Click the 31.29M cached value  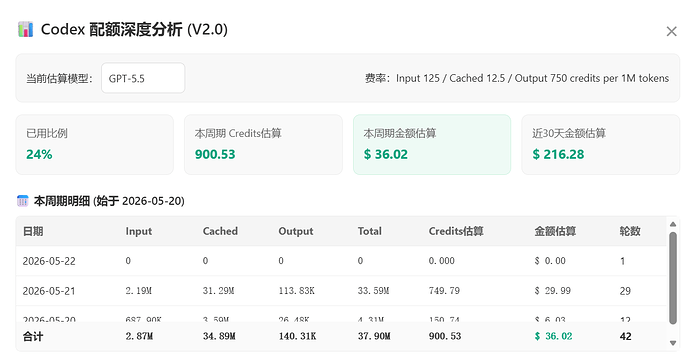coord(218,291)
